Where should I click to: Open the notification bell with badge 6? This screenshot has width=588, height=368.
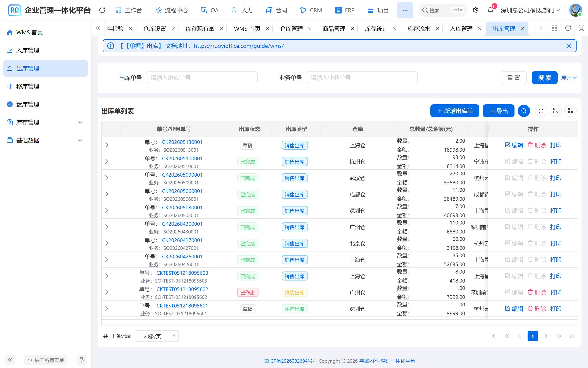[x=490, y=10]
